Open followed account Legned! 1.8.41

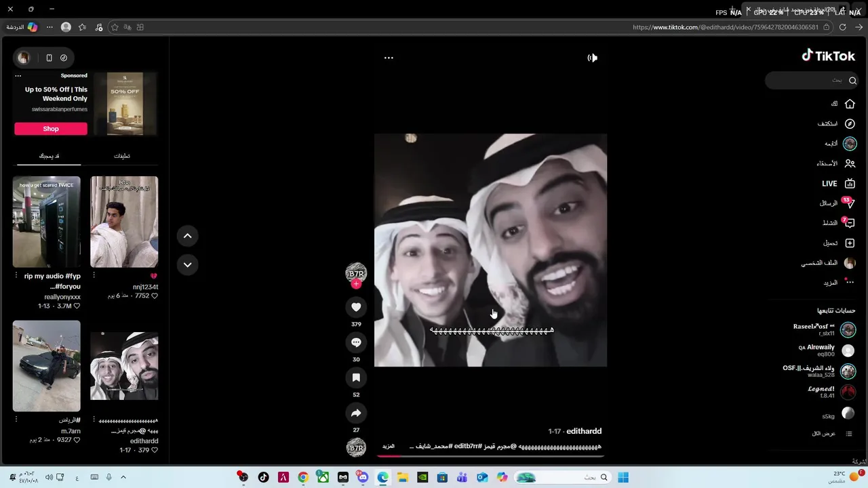click(x=831, y=392)
